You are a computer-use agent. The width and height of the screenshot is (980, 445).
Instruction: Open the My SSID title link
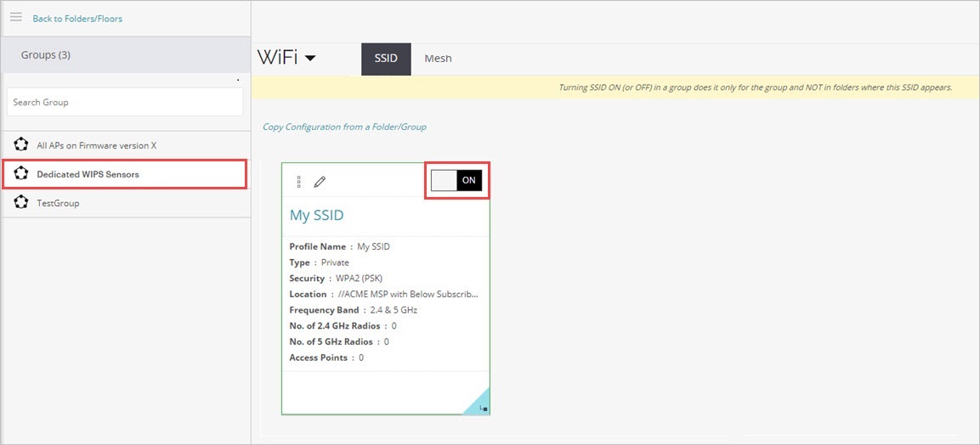pos(316,216)
